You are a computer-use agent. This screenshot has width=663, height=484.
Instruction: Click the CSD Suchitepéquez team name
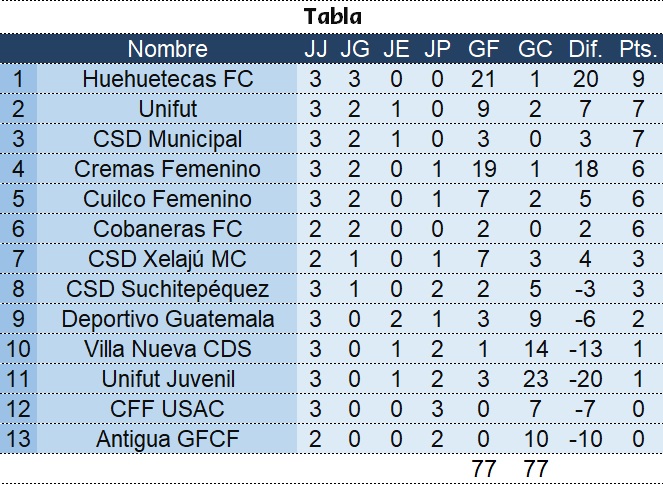coord(168,289)
